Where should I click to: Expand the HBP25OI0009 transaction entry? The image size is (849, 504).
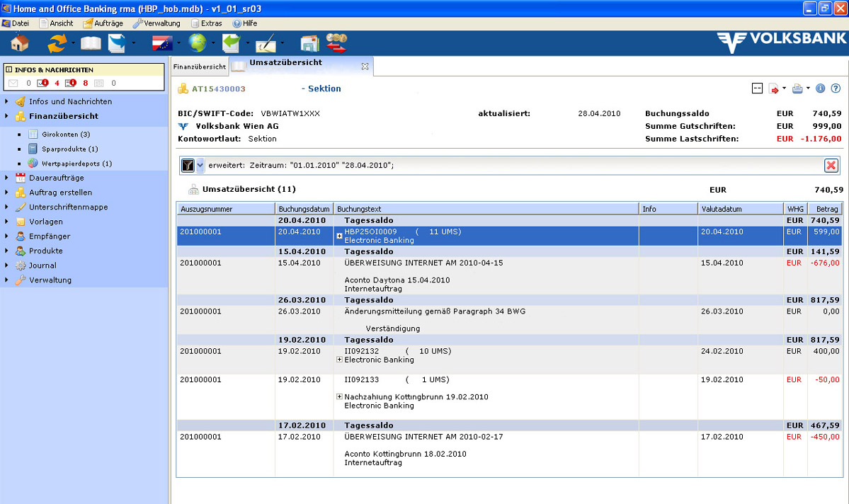click(340, 236)
